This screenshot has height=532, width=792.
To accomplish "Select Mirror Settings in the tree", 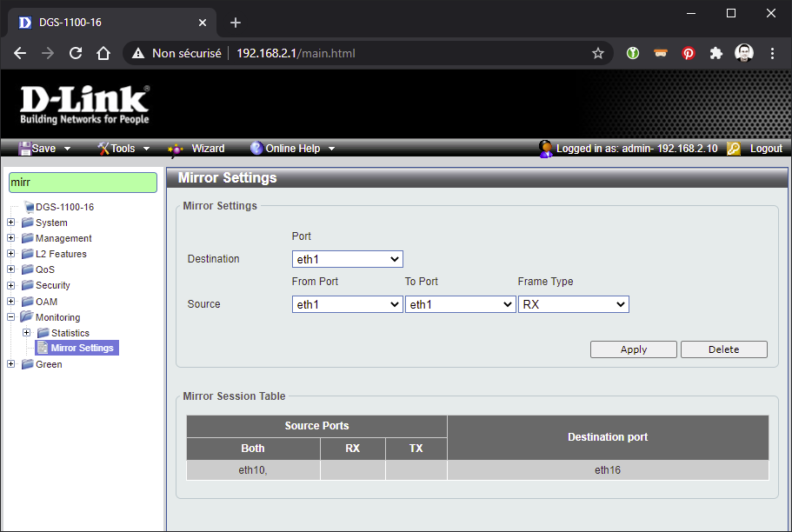I will click(82, 348).
